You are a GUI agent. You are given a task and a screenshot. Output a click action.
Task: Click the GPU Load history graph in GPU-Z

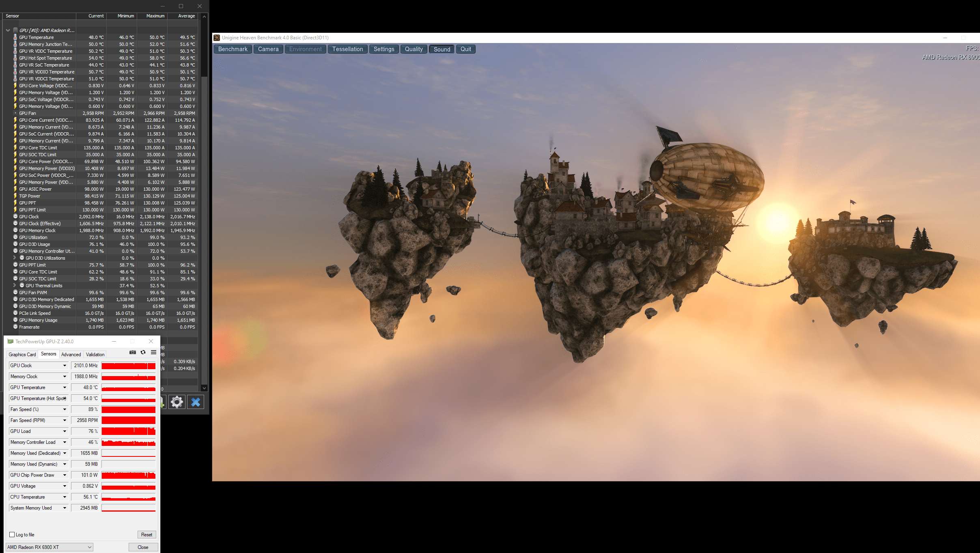(x=129, y=431)
